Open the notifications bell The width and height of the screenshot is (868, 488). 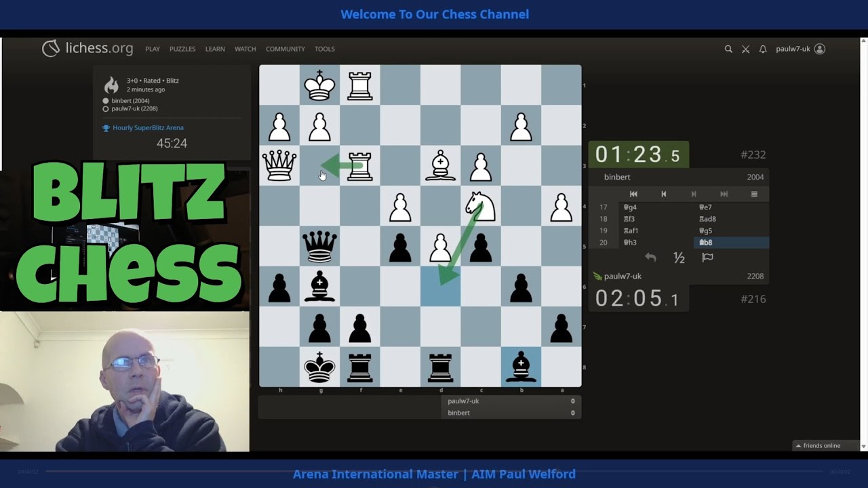(763, 49)
